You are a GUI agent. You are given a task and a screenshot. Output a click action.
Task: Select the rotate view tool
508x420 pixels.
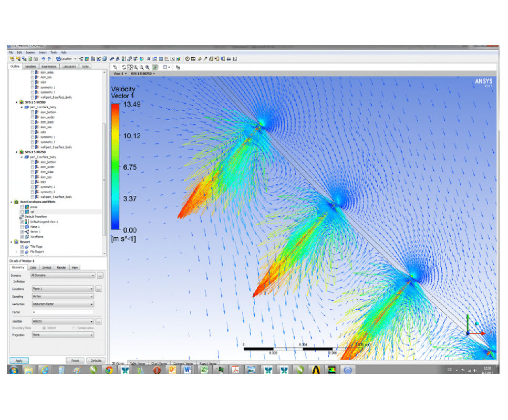123,67
